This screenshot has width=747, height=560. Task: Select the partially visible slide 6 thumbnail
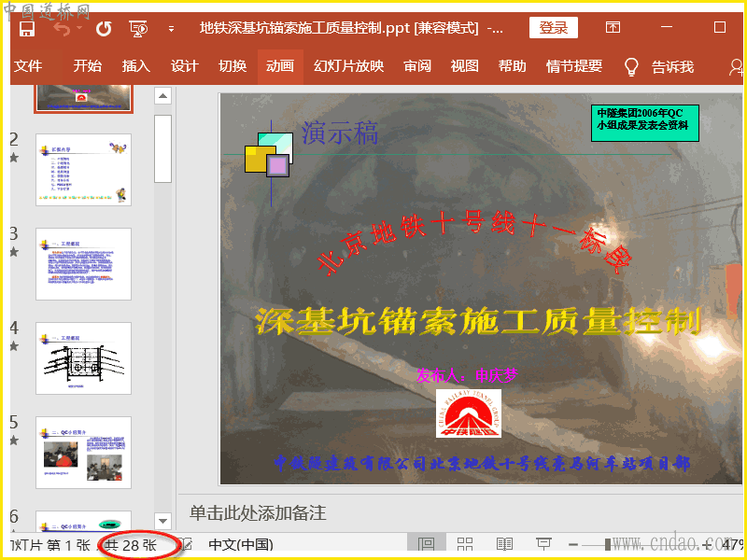click(83, 522)
